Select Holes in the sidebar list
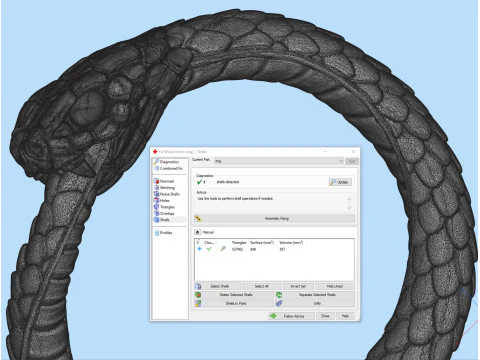The width and height of the screenshot is (480, 360). tap(164, 201)
